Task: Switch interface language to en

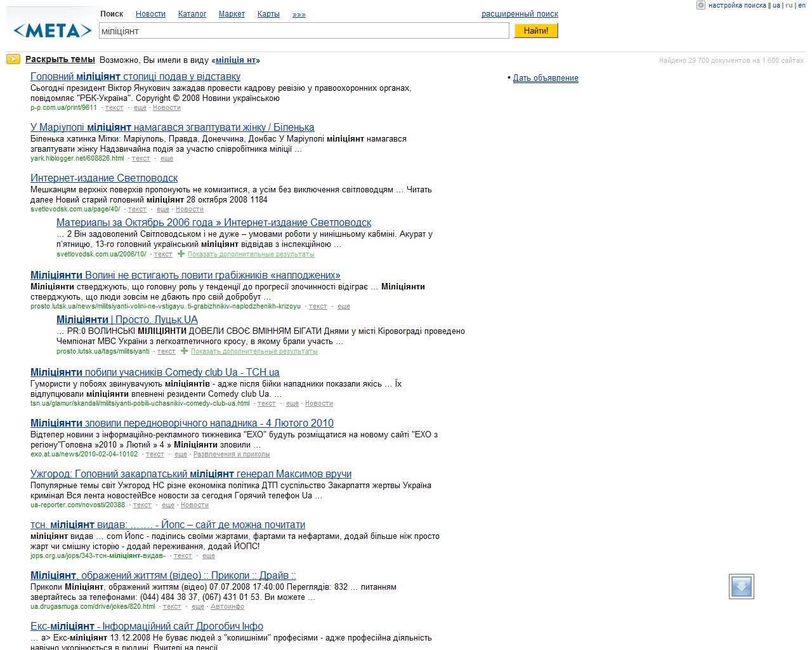Action: [802, 5]
